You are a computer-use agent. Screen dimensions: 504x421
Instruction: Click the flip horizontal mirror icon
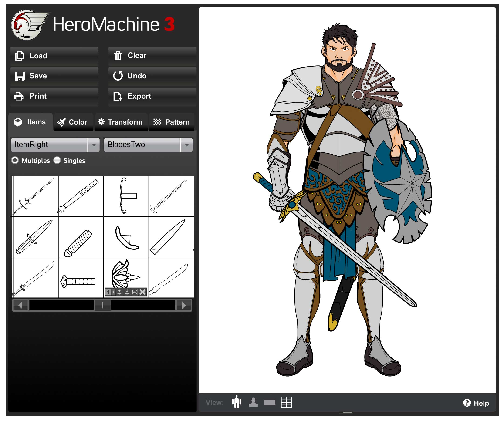click(135, 292)
